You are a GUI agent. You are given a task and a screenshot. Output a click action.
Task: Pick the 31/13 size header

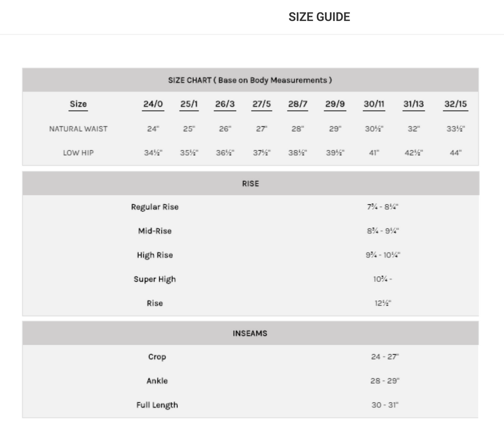pyautogui.click(x=413, y=104)
